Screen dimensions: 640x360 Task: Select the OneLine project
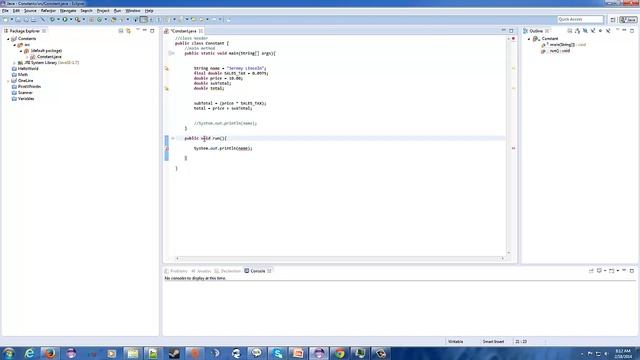(25, 80)
